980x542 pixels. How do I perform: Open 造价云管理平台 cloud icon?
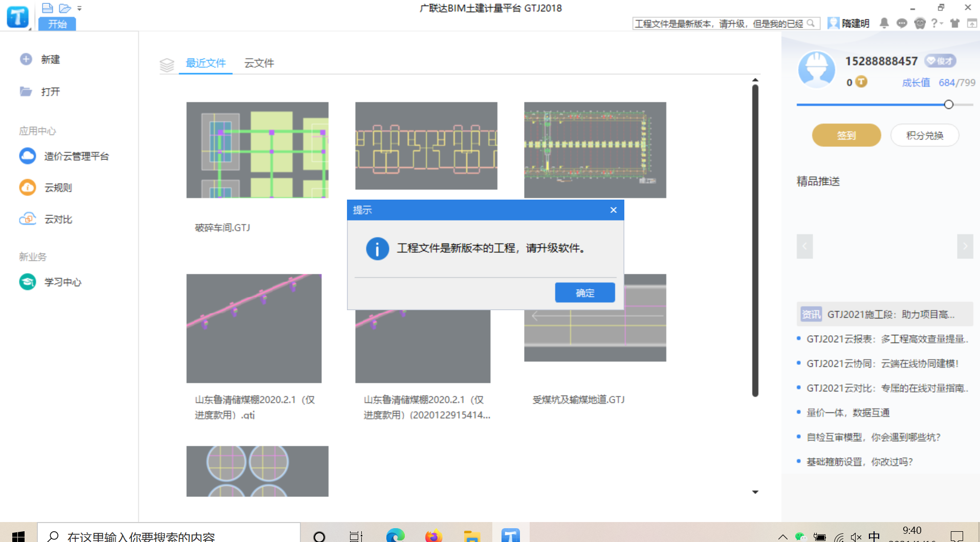coord(28,156)
